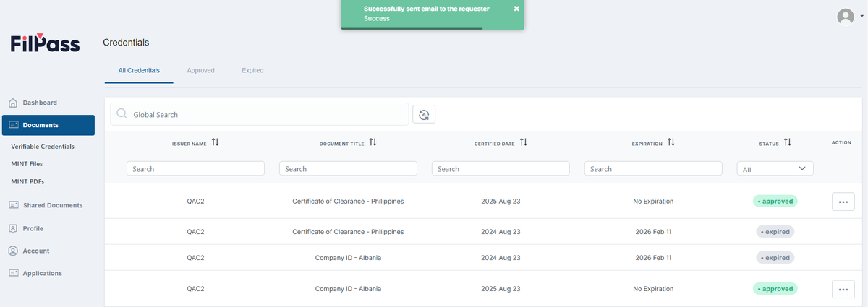Click 2025 Aug 23 in Certificate of Clearance row
This screenshot has height=307, width=868.
coord(501,202)
